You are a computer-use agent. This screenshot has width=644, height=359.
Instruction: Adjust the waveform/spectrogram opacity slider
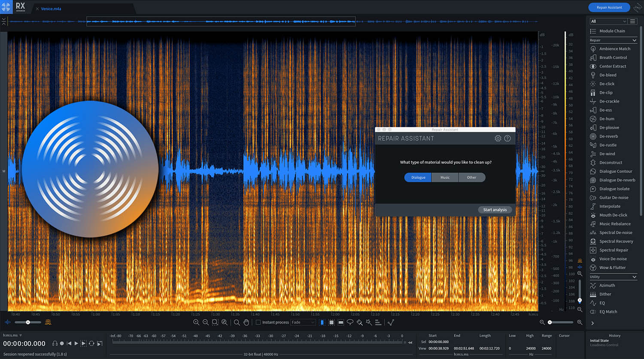pyautogui.click(x=28, y=322)
